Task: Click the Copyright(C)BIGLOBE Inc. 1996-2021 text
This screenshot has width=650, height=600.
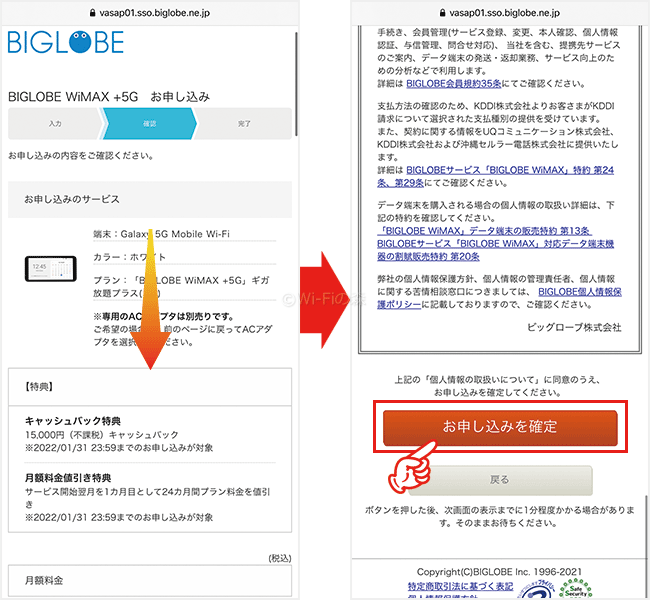Action: point(499,572)
